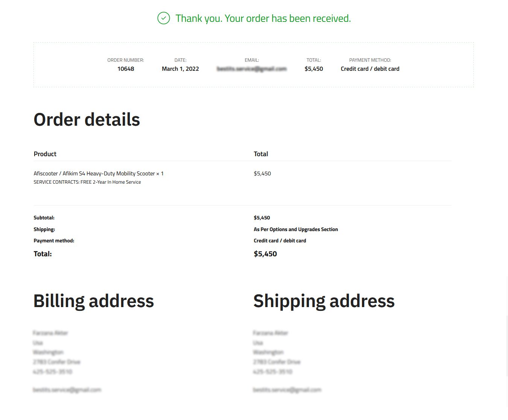Click the Credit card / debit card summary value
Screen dimensions: 508x420
click(370, 69)
